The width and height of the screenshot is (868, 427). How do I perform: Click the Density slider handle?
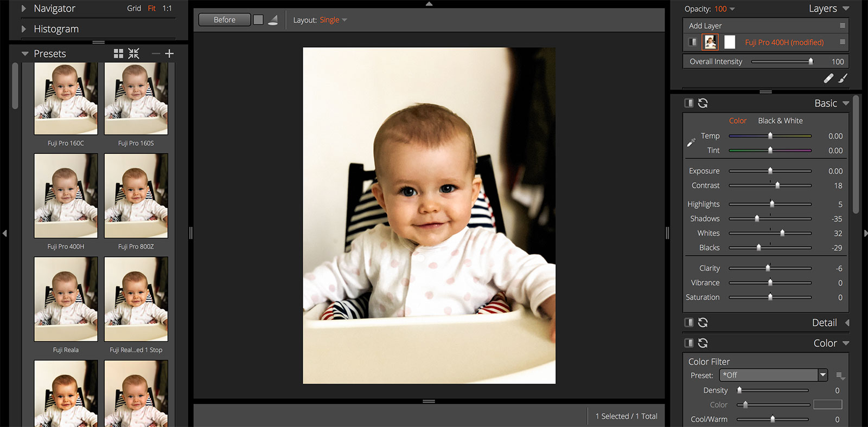[x=739, y=390]
